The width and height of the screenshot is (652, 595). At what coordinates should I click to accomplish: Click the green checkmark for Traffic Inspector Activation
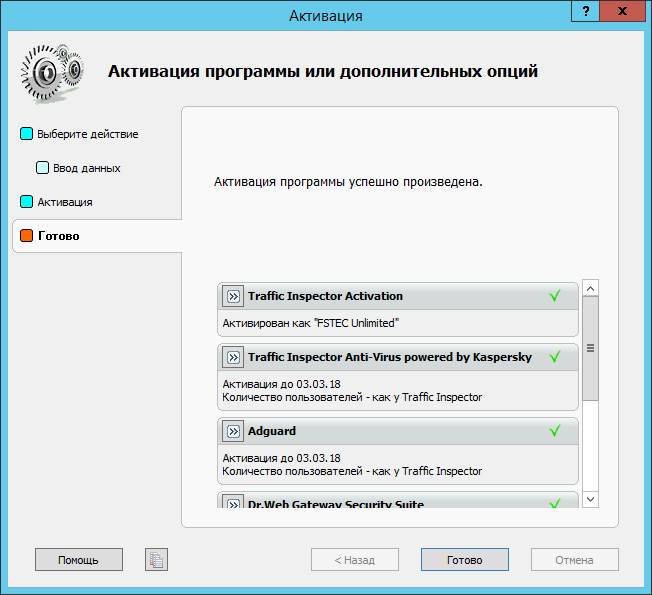(555, 296)
